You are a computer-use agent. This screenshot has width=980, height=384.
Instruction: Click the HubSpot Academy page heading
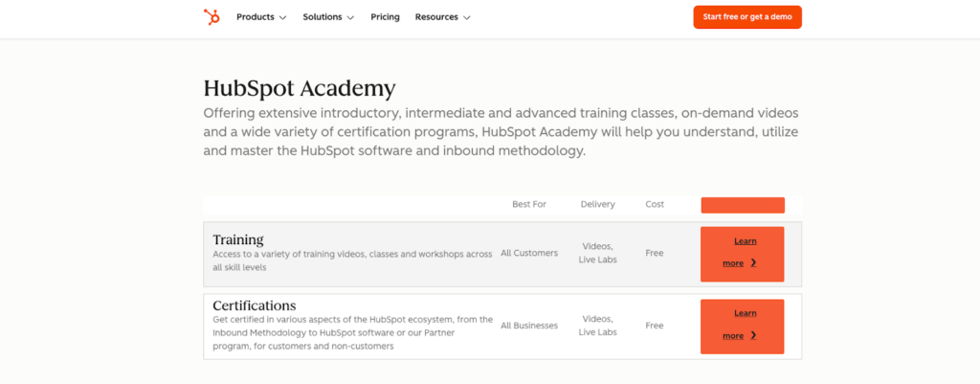300,89
